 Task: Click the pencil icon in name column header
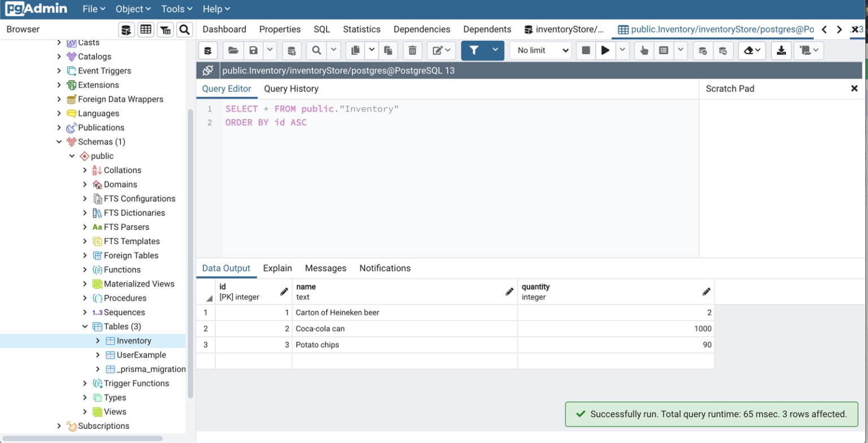510,292
